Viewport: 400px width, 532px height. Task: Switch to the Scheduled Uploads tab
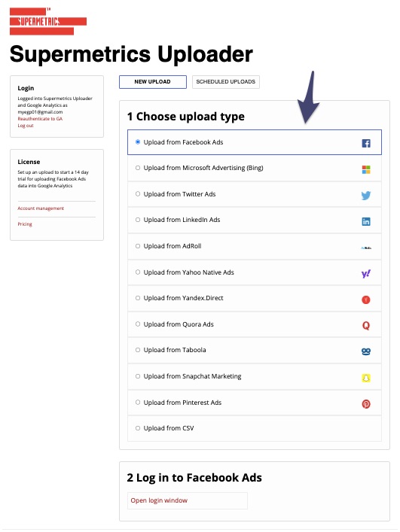point(226,82)
